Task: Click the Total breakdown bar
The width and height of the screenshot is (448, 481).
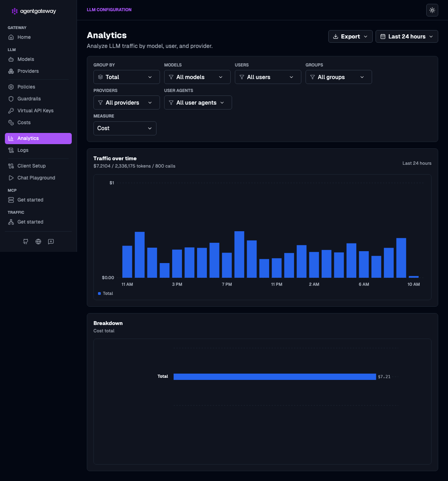Action: (x=275, y=377)
